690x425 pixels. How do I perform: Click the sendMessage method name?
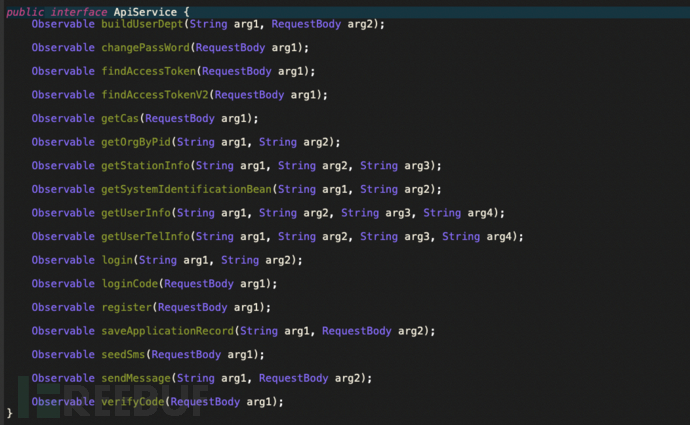pos(136,378)
